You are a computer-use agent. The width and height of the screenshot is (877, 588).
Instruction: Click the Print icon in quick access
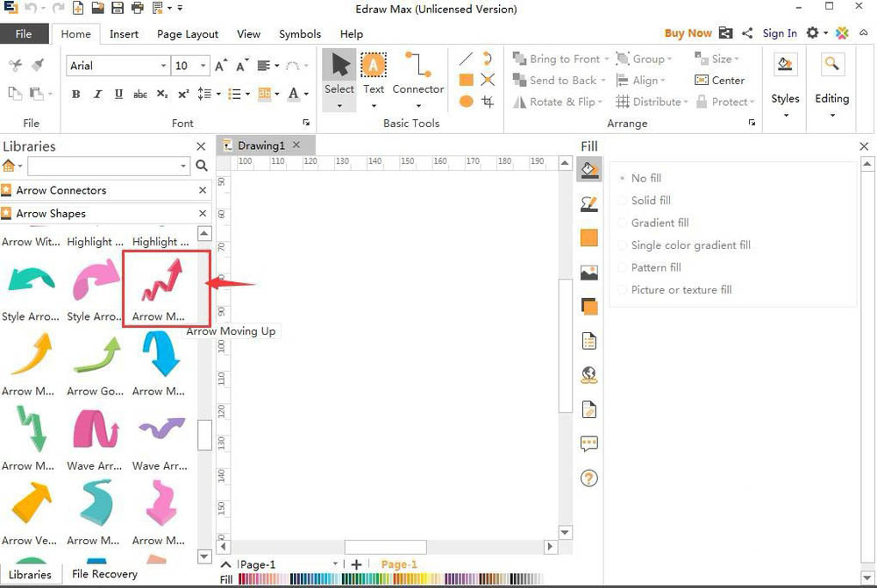click(x=137, y=8)
